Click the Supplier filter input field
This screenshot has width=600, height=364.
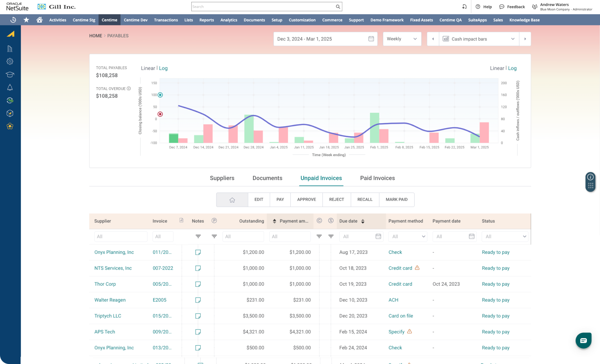[x=121, y=237]
